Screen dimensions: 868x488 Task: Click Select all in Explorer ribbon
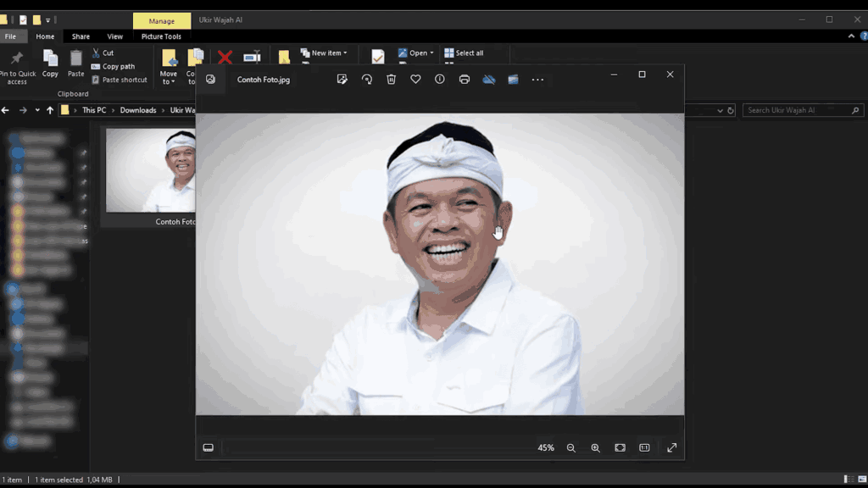464,53
